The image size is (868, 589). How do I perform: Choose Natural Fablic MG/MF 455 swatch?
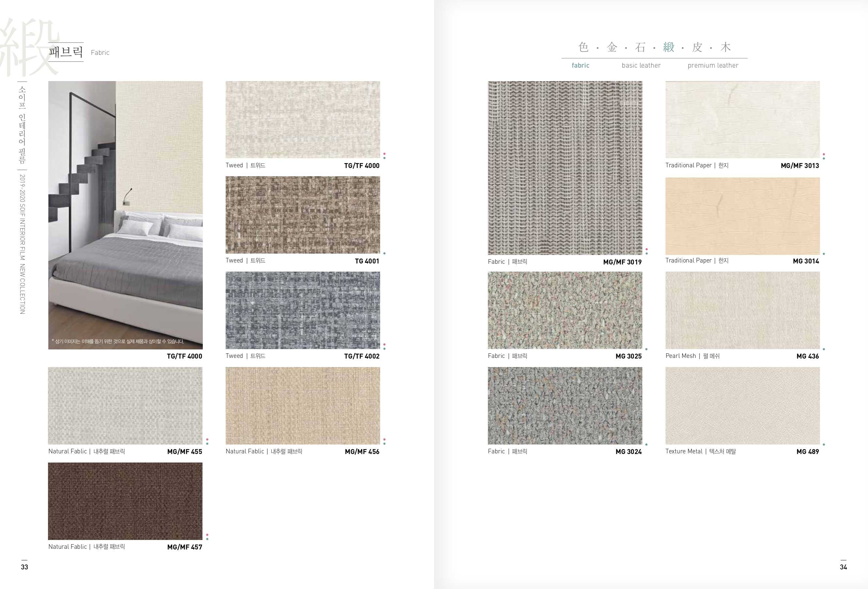[x=125, y=406]
